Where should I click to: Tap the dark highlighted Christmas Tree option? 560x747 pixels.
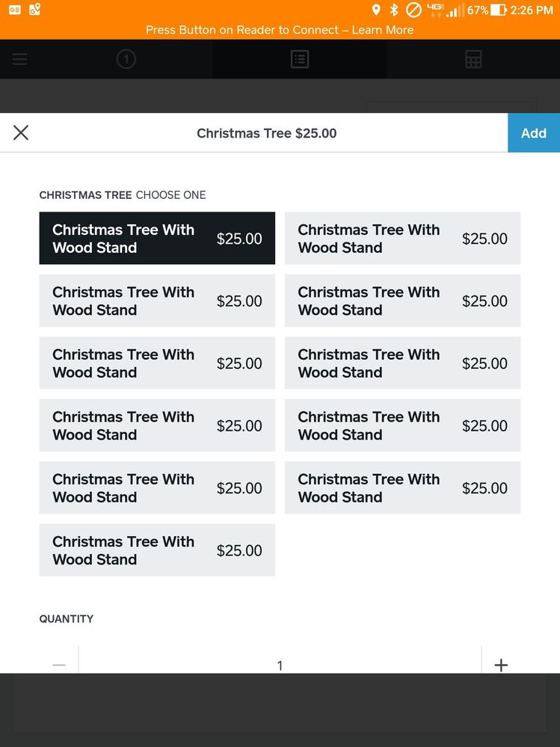pyautogui.click(x=157, y=239)
